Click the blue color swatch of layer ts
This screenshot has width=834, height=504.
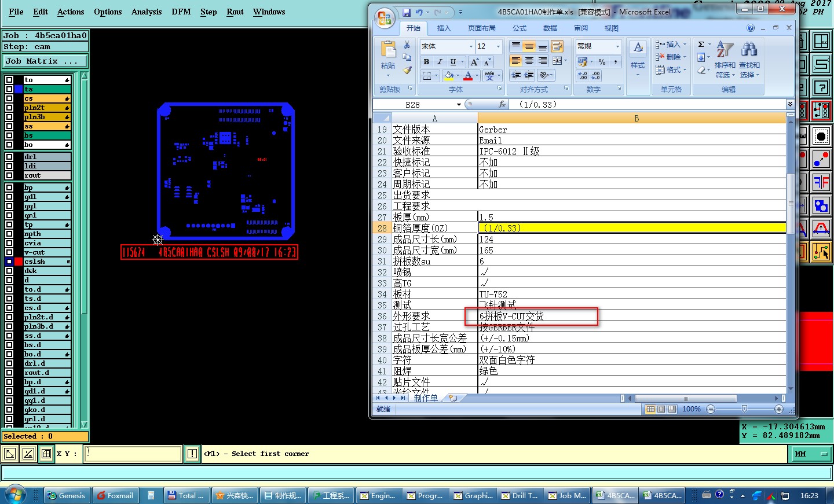pyautogui.click(x=19, y=89)
